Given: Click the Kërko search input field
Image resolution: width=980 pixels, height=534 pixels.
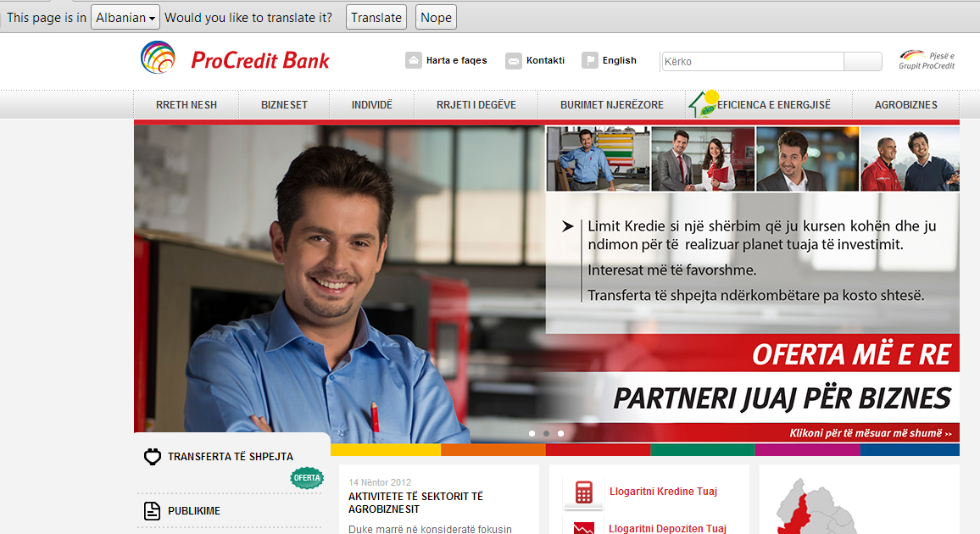Looking at the screenshot, I should (752, 61).
